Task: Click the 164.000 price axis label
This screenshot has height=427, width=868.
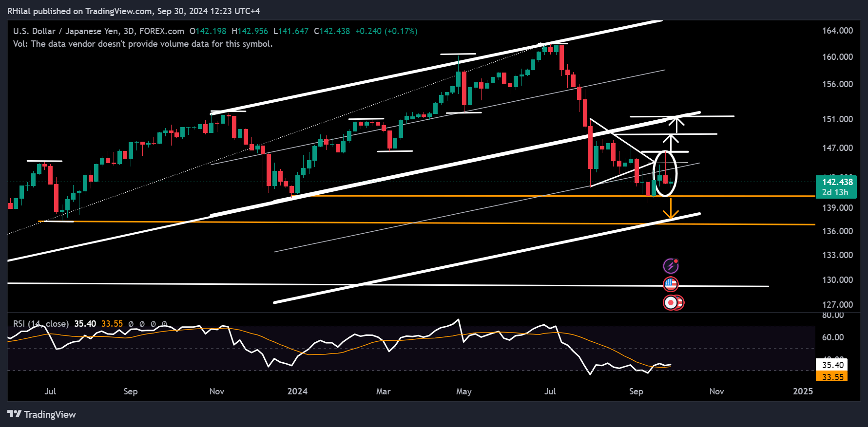Action: tap(837, 31)
